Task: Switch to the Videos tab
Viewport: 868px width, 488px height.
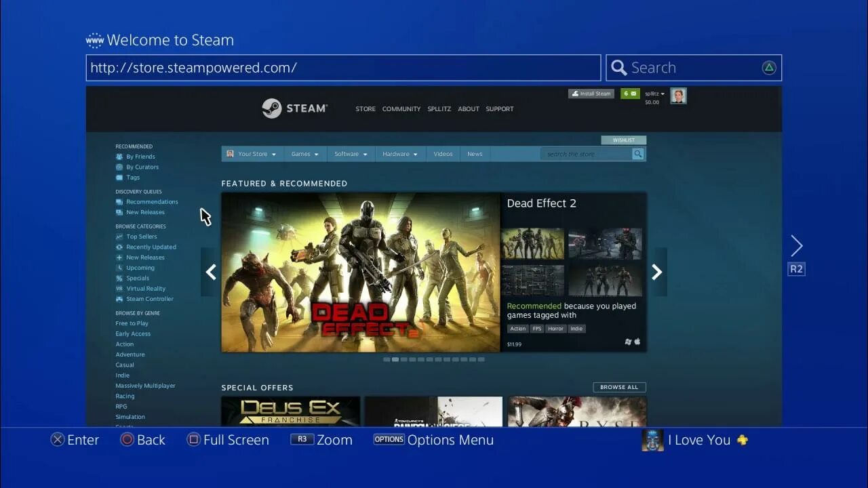Action: [443, 154]
